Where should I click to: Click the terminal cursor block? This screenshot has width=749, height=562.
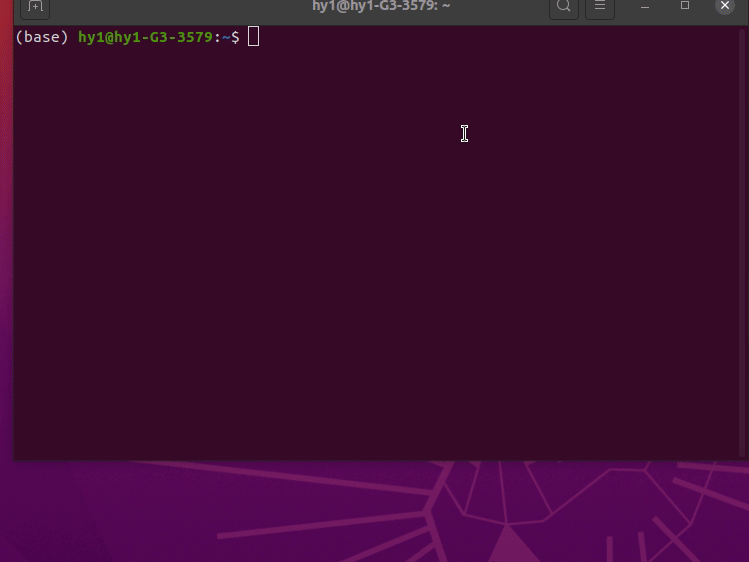point(254,37)
